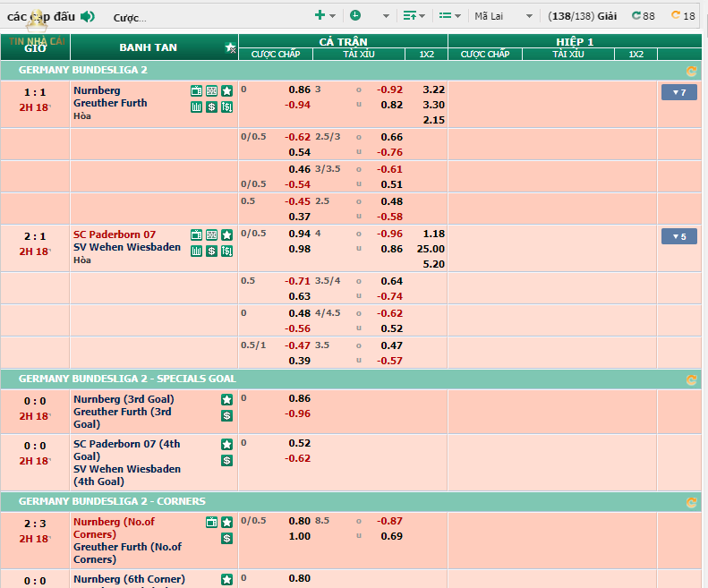Image resolution: width=708 pixels, height=588 pixels.
Task: Open the Mã Lai odds type dropdown
Action: tap(503, 16)
